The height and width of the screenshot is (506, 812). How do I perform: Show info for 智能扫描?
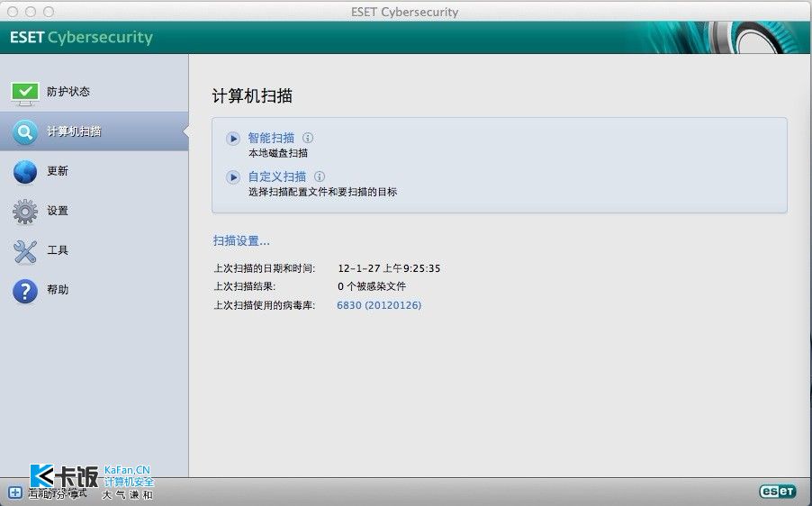(308, 138)
